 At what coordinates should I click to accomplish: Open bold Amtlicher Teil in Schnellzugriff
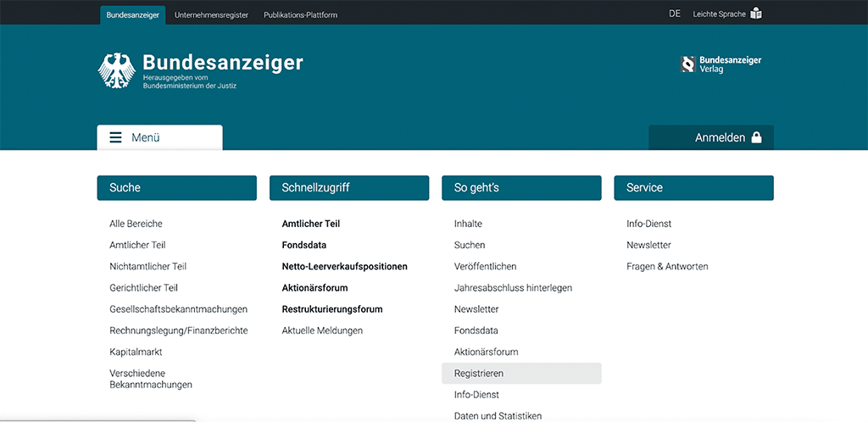pyautogui.click(x=311, y=224)
